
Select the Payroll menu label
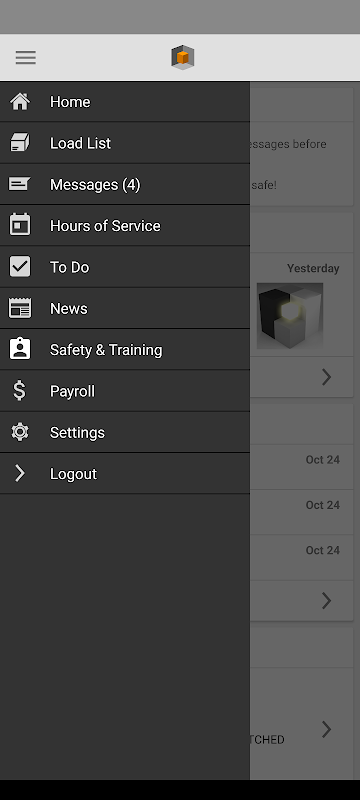(x=72, y=391)
